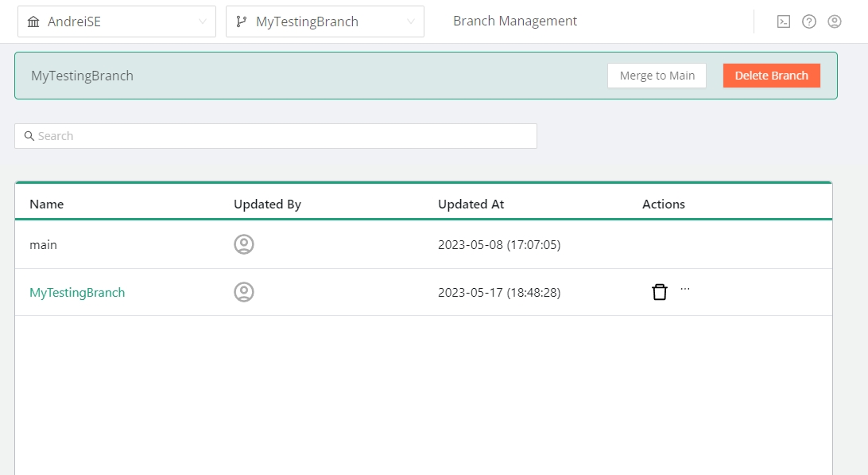Image resolution: width=868 pixels, height=475 pixels.
Task: Open more actions ellipsis for MyTestingBranch
Action: pyautogui.click(x=685, y=290)
